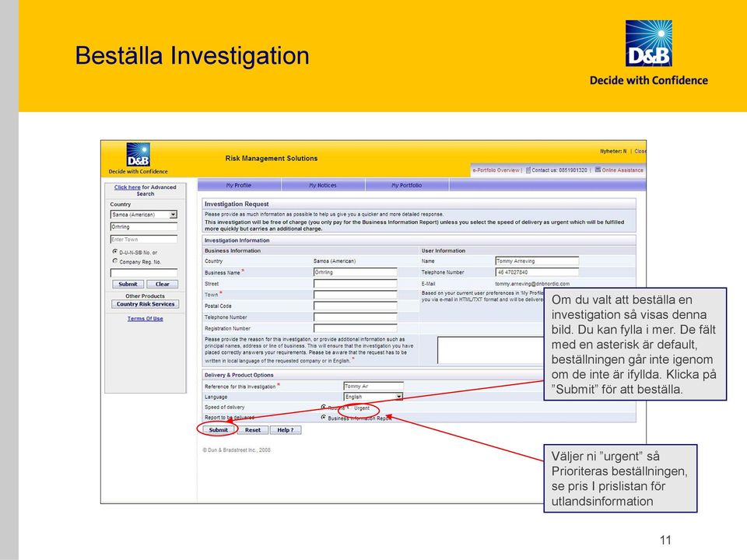Viewport: 747px width, 560px height.
Task: Click the sidebar Submit button
Action: tap(128, 285)
